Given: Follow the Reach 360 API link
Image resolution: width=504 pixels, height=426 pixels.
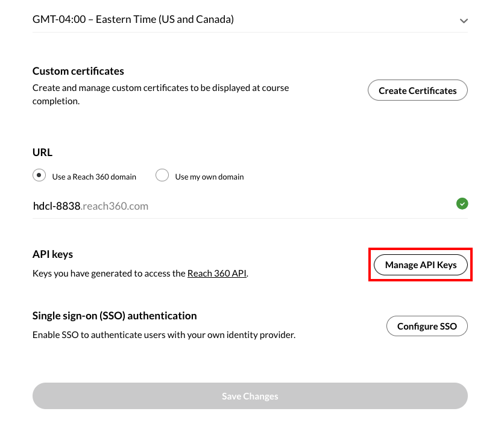Looking at the screenshot, I should point(216,273).
